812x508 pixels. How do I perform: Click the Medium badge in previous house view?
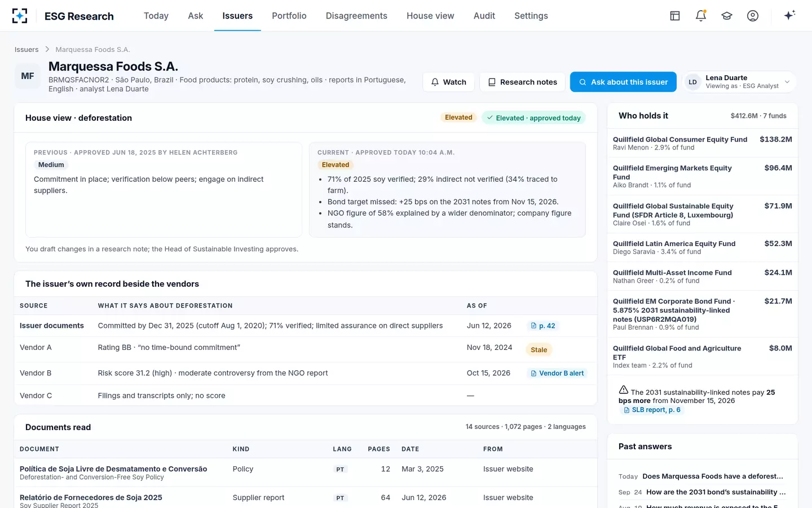(x=51, y=165)
